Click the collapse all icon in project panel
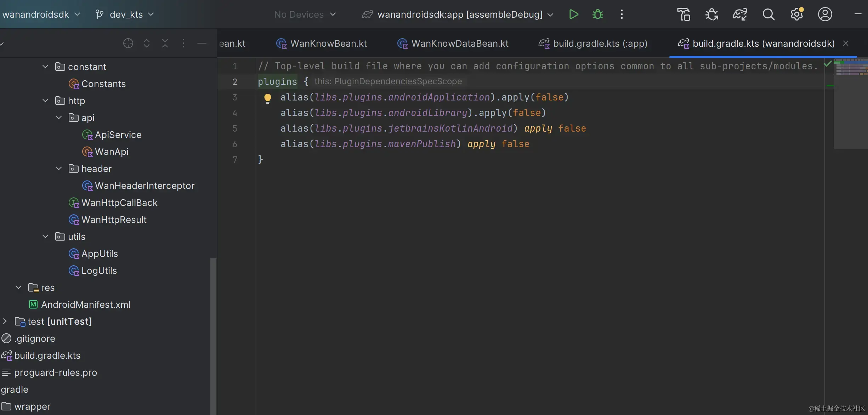This screenshot has height=415, width=868. tap(165, 44)
